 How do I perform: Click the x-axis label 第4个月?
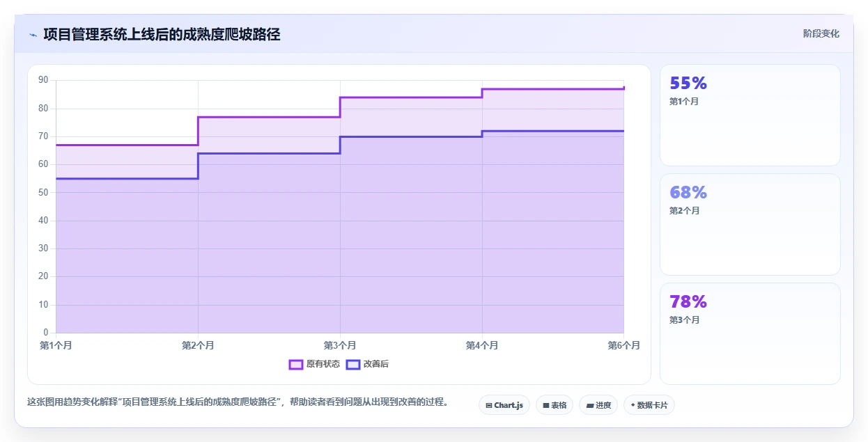click(x=482, y=345)
